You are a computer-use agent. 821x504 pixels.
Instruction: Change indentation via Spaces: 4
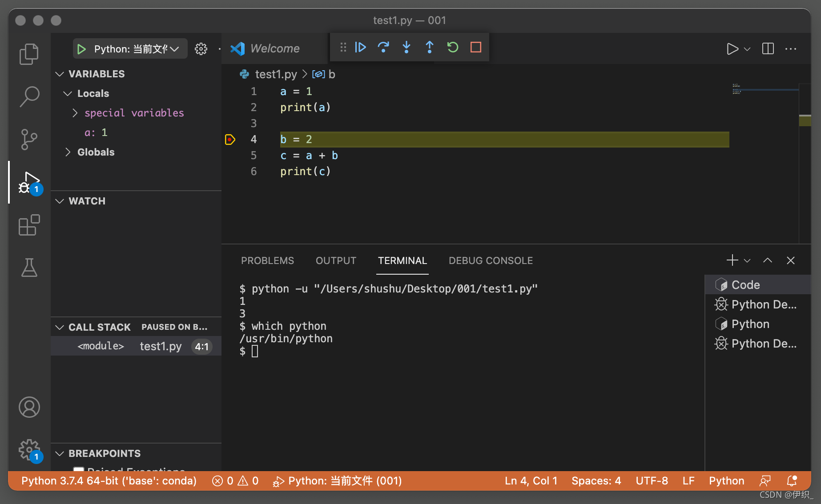click(596, 481)
